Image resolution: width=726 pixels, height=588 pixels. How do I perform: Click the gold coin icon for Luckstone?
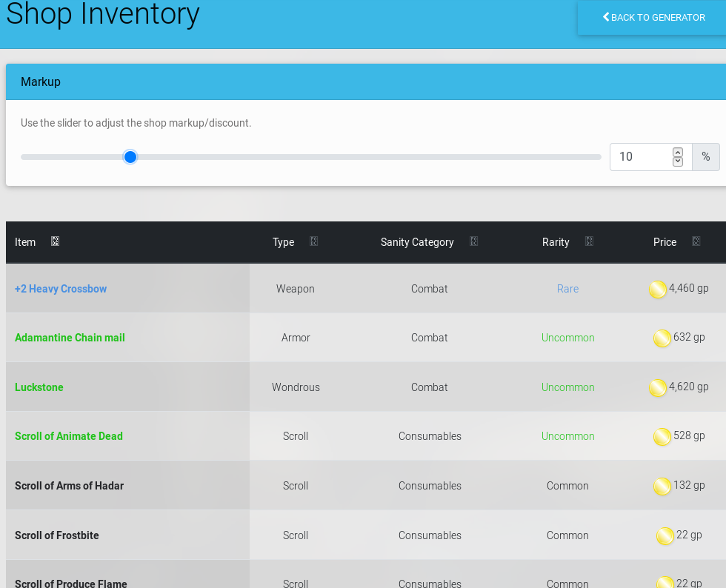[x=657, y=388]
